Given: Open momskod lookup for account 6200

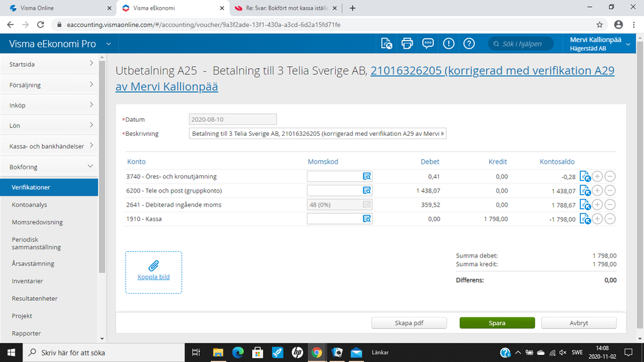Looking at the screenshot, I should pos(367,191).
